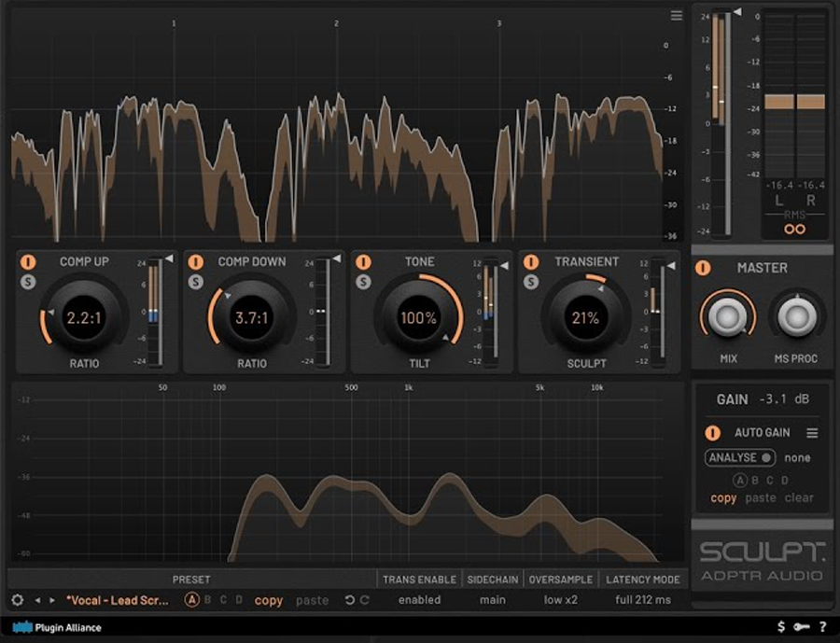Toggle COMP UP power button
840x643 pixels.
[x=28, y=262]
